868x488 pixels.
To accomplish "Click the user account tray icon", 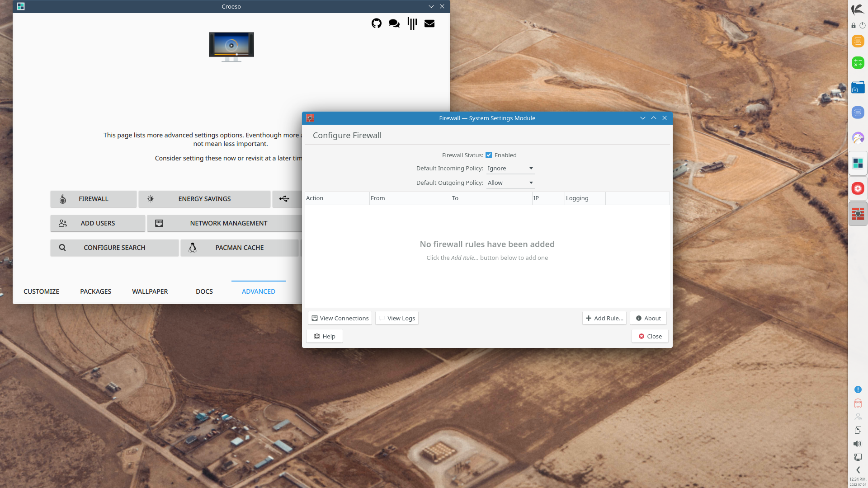I will tap(858, 417).
